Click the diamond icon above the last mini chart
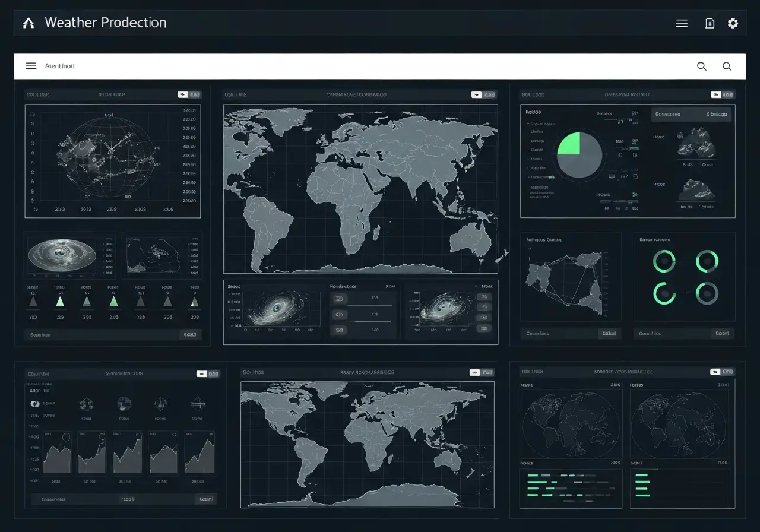This screenshot has height=532, width=760. click(198, 405)
